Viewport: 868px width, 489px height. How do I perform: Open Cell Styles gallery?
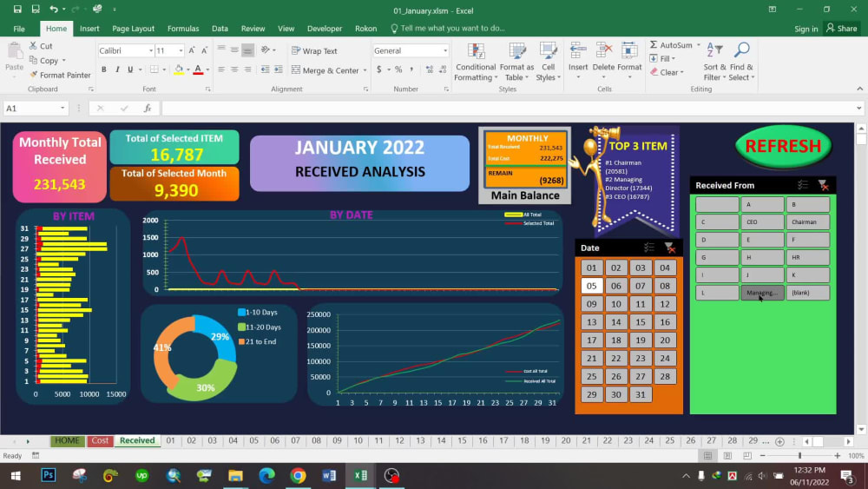pyautogui.click(x=548, y=62)
